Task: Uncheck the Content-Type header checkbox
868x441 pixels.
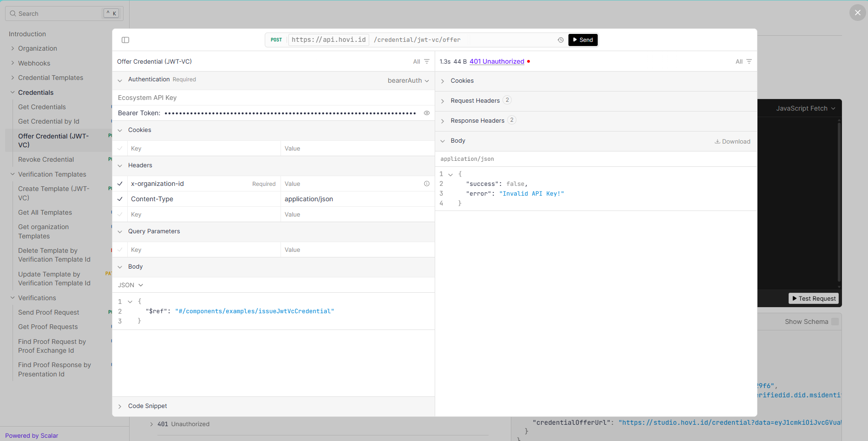Action: (120, 199)
